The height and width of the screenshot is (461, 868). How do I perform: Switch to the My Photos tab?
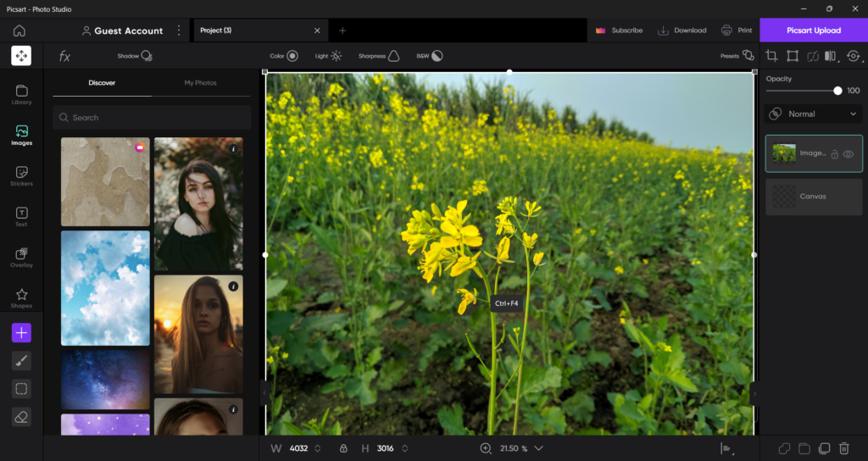(201, 83)
